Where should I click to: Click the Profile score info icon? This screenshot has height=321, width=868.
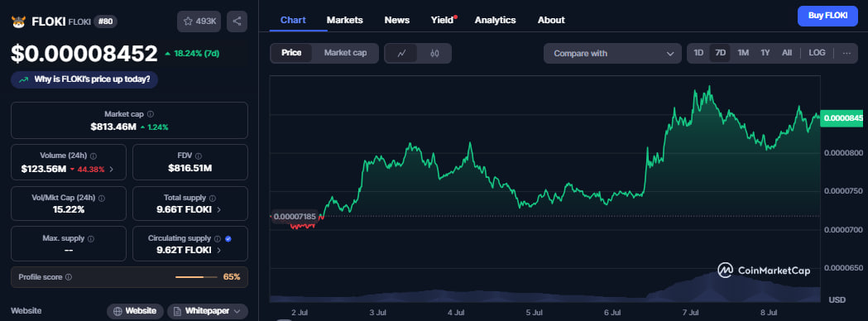pyautogui.click(x=68, y=276)
